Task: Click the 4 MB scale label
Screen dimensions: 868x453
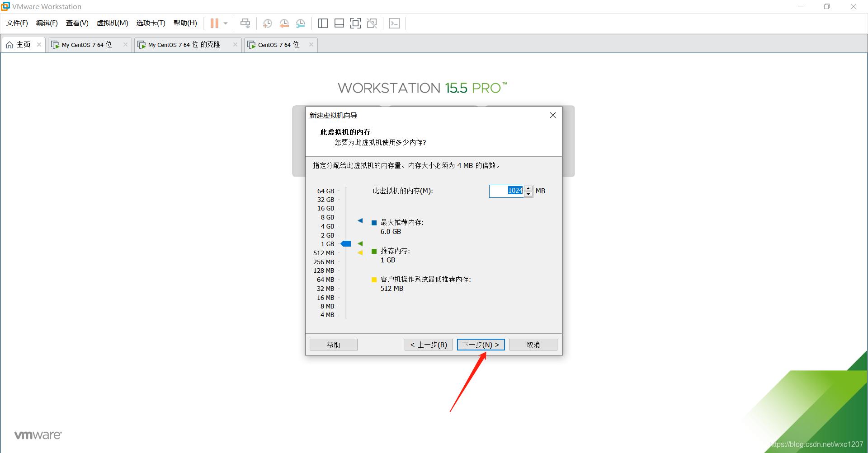Action: pyautogui.click(x=327, y=315)
